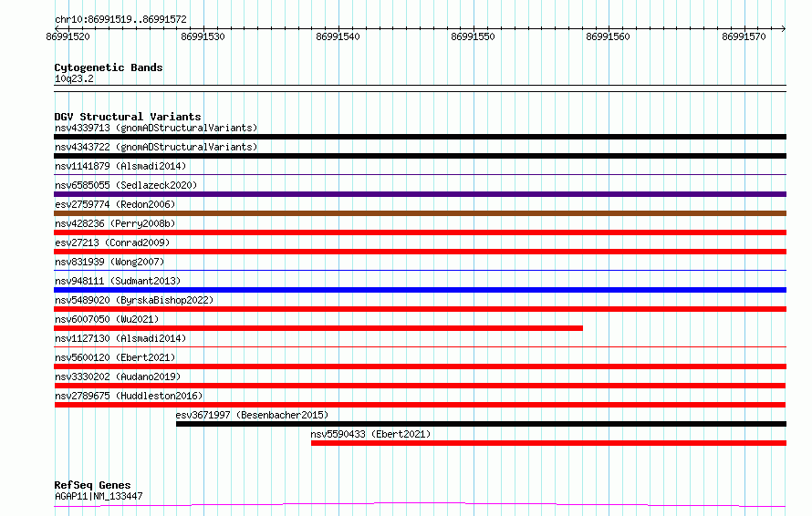This screenshot has height=516, width=812.
Task: Click the AGAP11|NM_133447 gene label
Action: [99, 496]
